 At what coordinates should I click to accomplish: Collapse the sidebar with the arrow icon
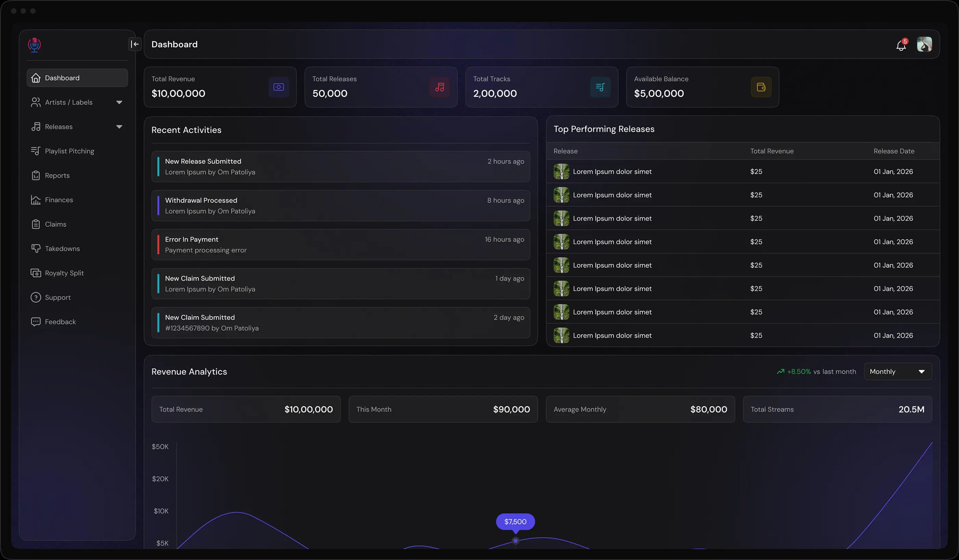135,44
